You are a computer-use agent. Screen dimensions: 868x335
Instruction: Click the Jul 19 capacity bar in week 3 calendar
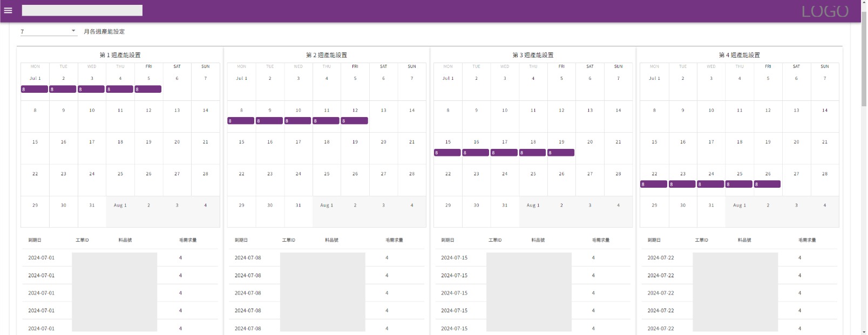(x=561, y=153)
